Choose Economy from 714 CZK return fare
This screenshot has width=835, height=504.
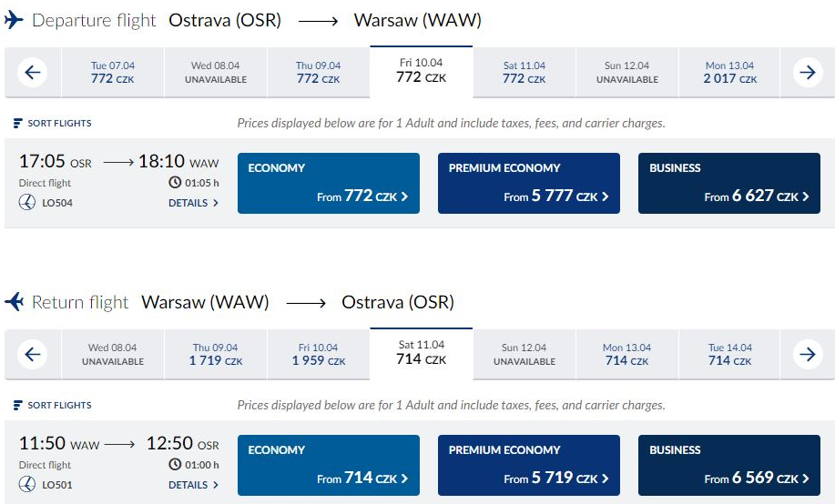(x=329, y=466)
